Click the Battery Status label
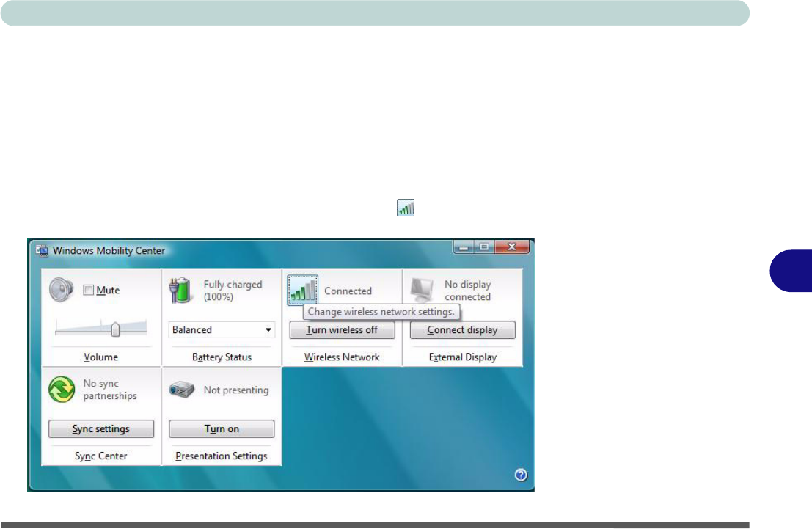The image size is (812, 529). coord(222,357)
